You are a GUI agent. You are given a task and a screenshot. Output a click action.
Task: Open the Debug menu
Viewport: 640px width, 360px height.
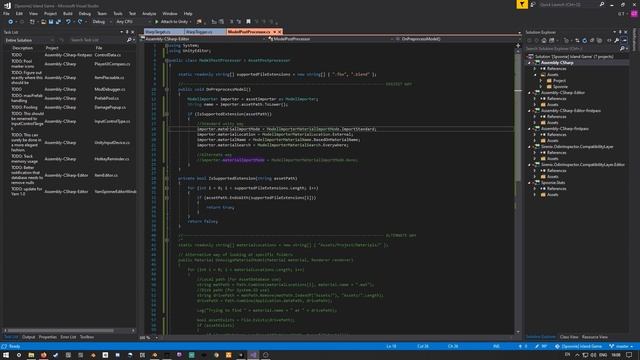click(84, 13)
